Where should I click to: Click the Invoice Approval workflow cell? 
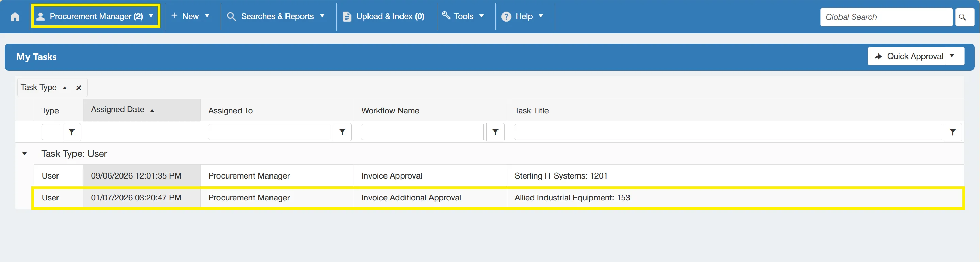(x=430, y=176)
